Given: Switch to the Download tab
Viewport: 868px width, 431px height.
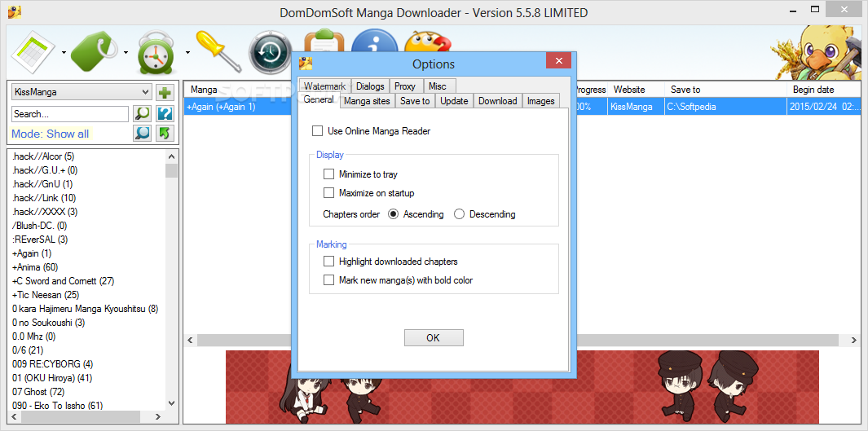Looking at the screenshot, I should pos(498,101).
